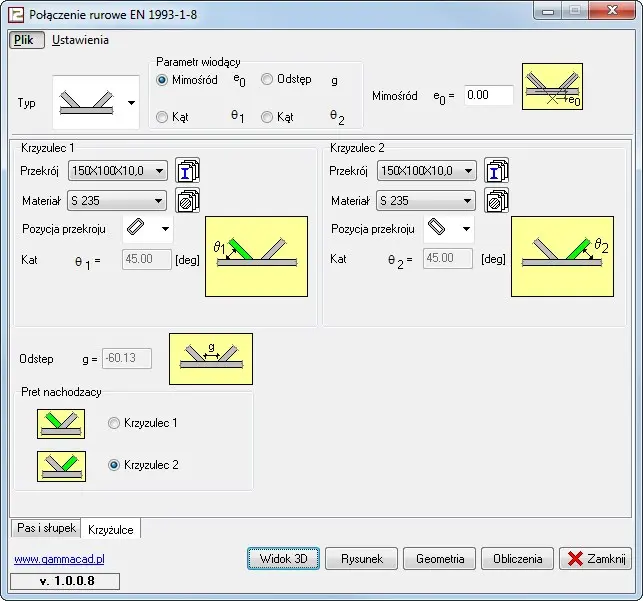Select the Odstęp leading parameter option
The width and height of the screenshot is (643, 601).
(x=268, y=80)
